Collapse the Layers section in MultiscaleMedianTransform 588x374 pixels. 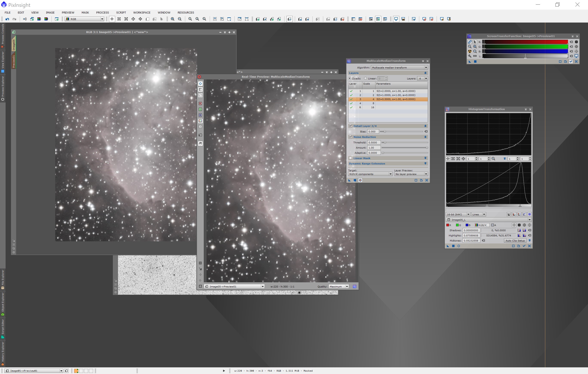point(425,73)
